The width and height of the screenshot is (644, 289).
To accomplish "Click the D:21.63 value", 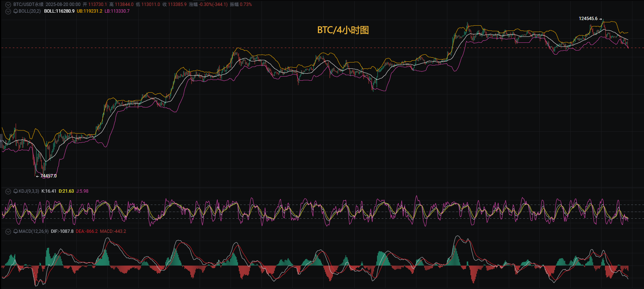I will pyautogui.click(x=66, y=191).
